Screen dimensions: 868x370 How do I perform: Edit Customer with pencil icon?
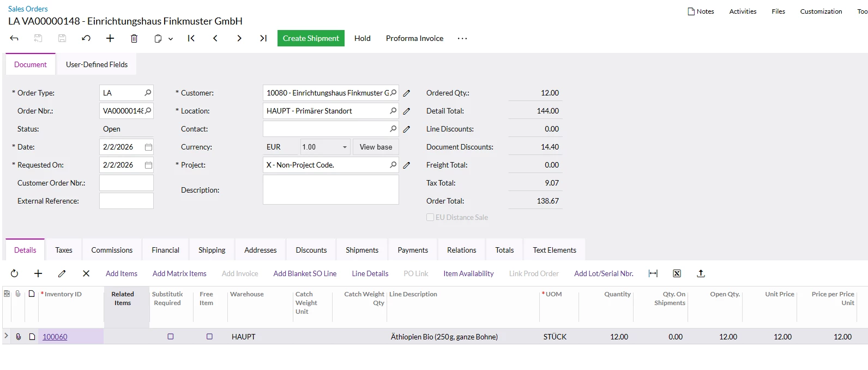coord(407,93)
